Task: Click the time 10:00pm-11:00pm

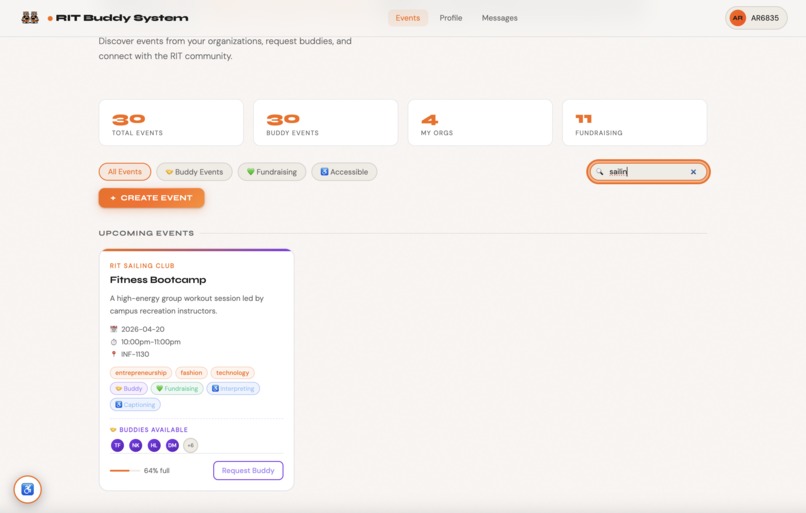Action: (x=151, y=342)
